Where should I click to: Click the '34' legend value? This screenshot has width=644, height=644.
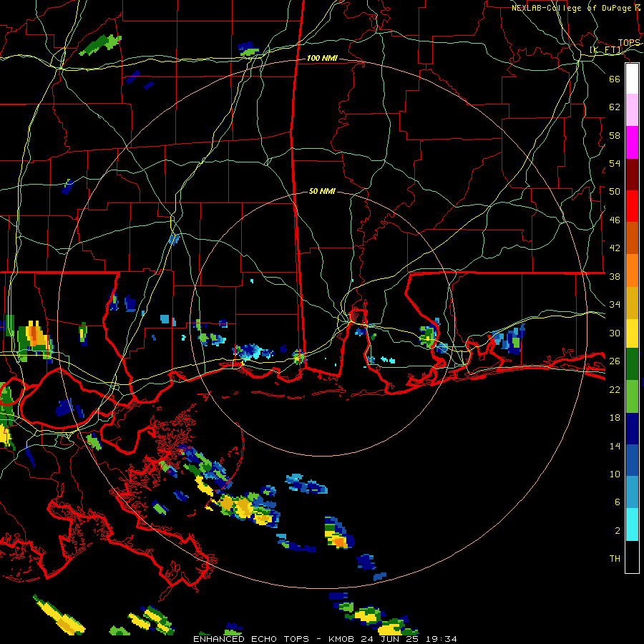coord(615,305)
